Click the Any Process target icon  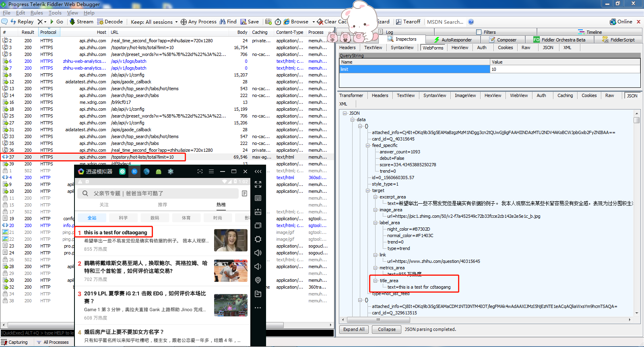pyautogui.click(x=184, y=22)
